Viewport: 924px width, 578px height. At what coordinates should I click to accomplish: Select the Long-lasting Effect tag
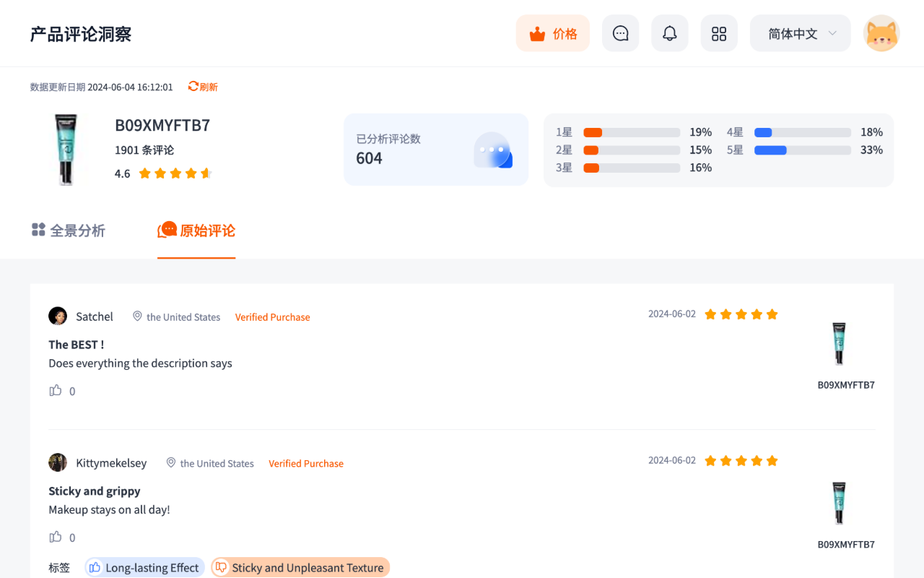coord(144,567)
